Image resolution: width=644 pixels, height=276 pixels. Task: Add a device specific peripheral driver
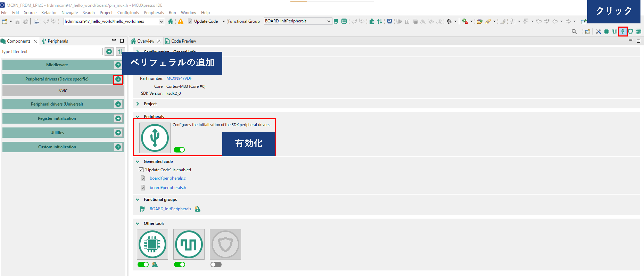(x=118, y=79)
